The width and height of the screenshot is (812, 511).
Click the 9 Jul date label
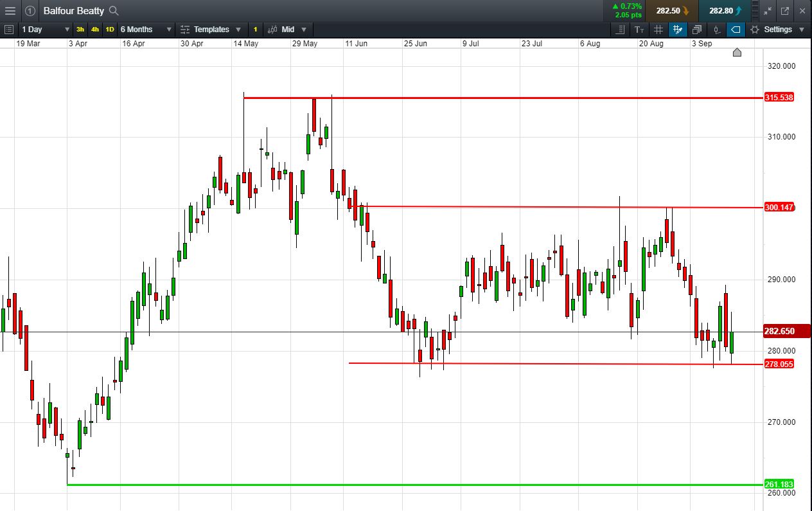[x=471, y=44]
